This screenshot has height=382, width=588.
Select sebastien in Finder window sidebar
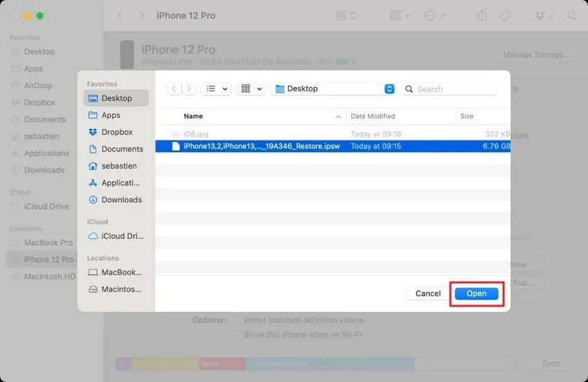pos(42,136)
